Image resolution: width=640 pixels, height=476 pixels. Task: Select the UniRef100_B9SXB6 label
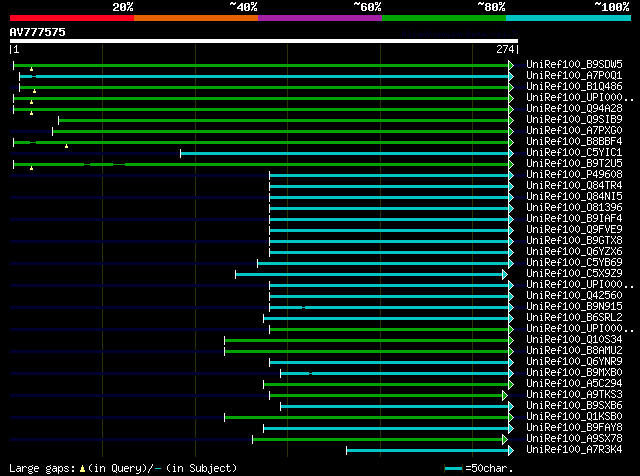coord(574,406)
